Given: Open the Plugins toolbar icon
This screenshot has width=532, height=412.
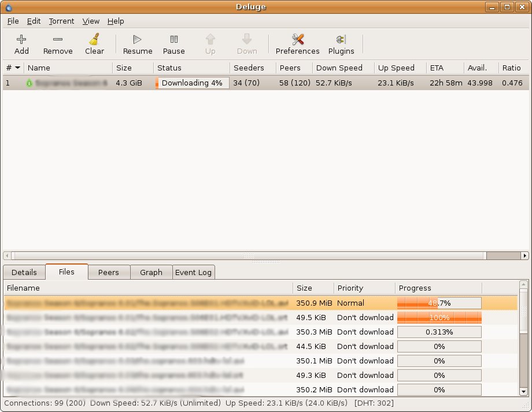Looking at the screenshot, I should point(341,39).
